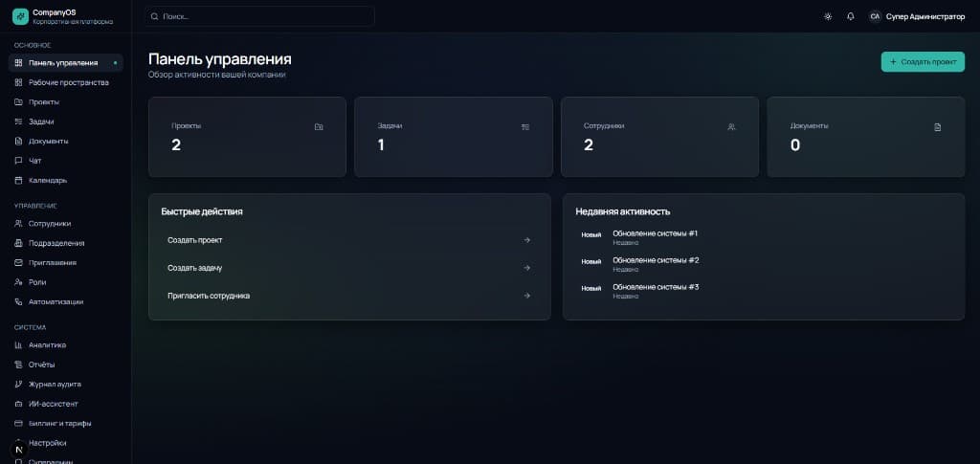Click the Панель управления grid icon

pos(18,63)
